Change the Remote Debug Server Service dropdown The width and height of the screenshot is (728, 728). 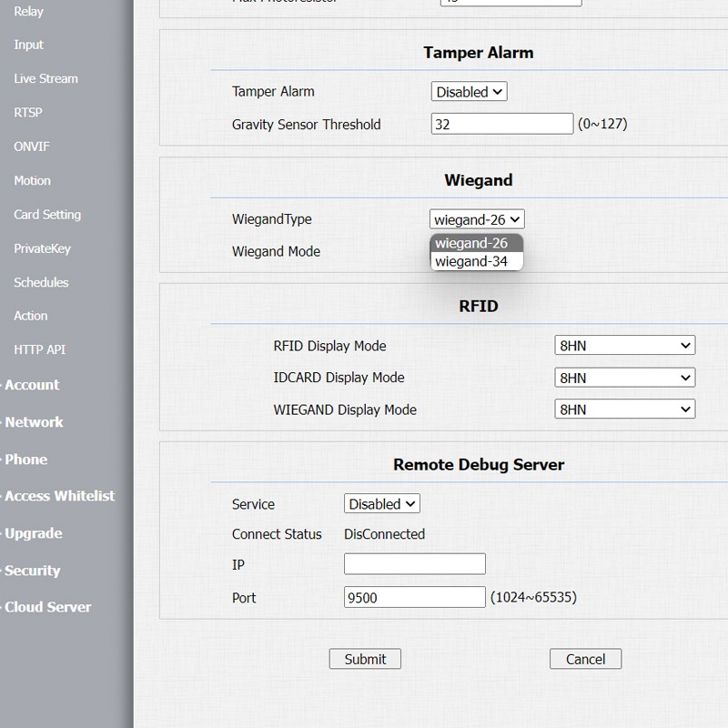[x=382, y=504]
